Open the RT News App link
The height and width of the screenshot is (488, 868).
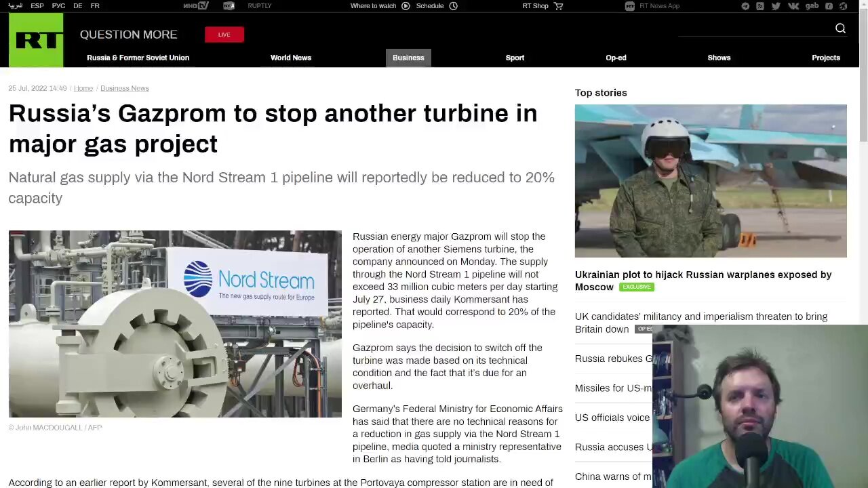pyautogui.click(x=659, y=6)
